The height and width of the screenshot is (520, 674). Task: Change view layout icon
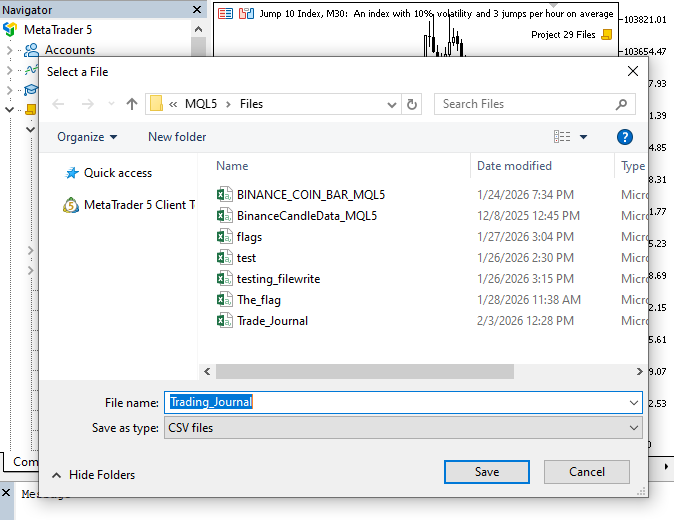point(562,137)
